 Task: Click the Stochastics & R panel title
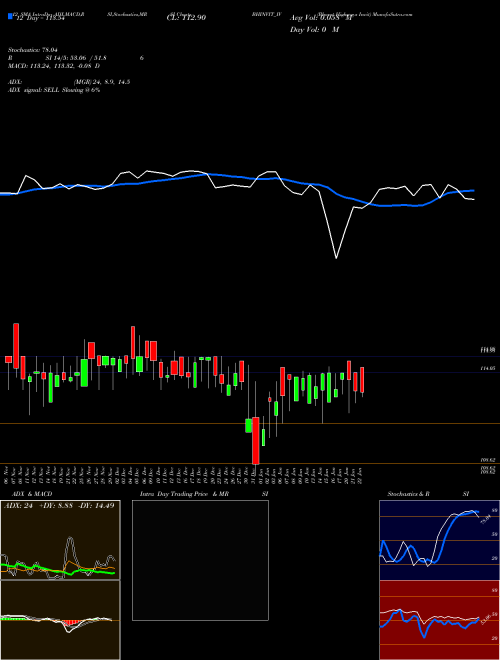pyautogui.click(x=408, y=494)
